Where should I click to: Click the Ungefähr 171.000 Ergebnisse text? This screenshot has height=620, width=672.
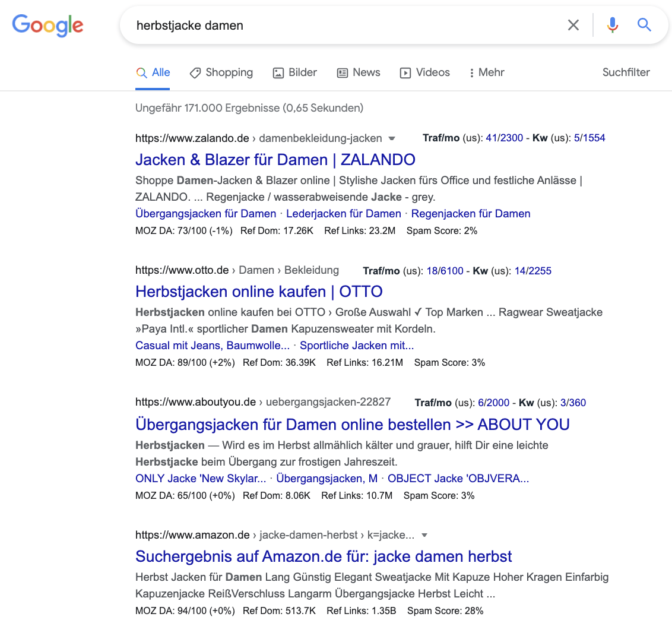click(249, 108)
